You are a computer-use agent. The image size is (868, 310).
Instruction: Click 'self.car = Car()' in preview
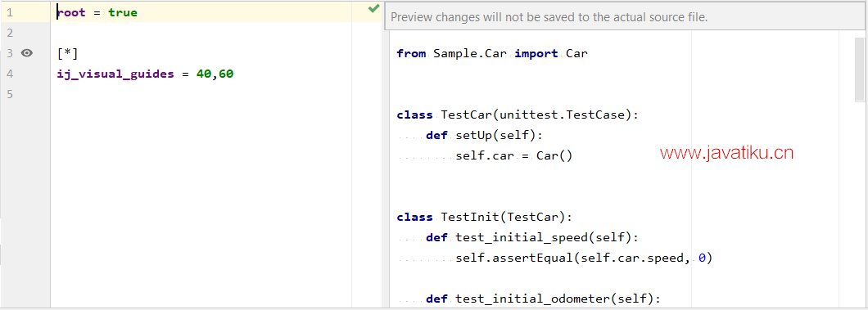click(x=513, y=156)
